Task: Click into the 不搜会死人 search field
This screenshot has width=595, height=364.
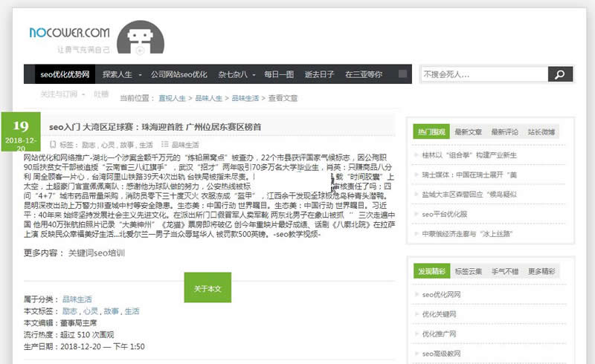Action: (484, 74)
